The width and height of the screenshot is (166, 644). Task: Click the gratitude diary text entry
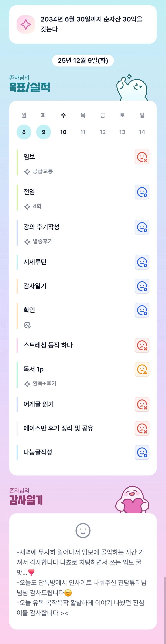(x=81, y=582)
